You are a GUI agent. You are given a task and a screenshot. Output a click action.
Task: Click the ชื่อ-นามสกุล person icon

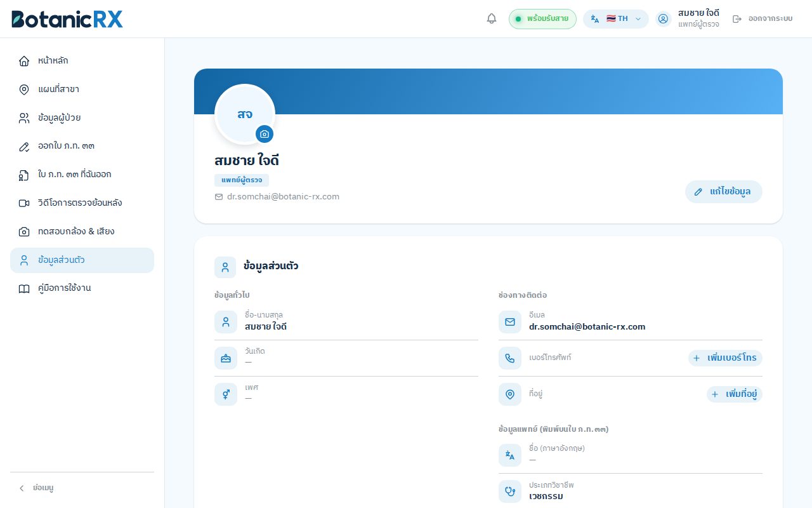point(226,322)
